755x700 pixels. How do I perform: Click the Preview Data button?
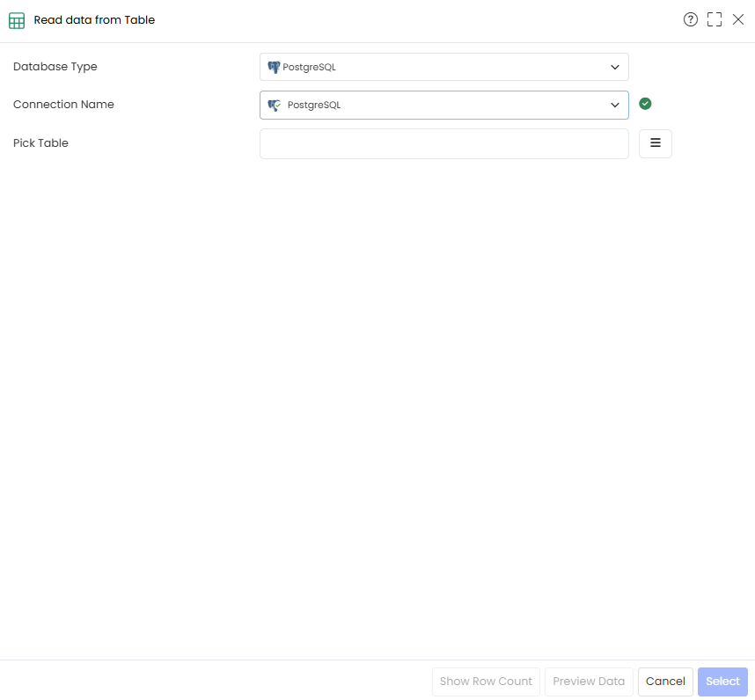(589, 682)
